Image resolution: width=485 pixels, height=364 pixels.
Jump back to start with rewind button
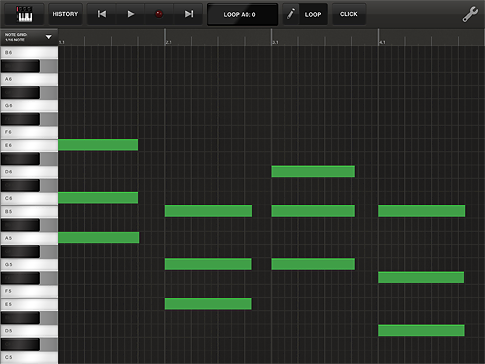[x=102, y=14]
